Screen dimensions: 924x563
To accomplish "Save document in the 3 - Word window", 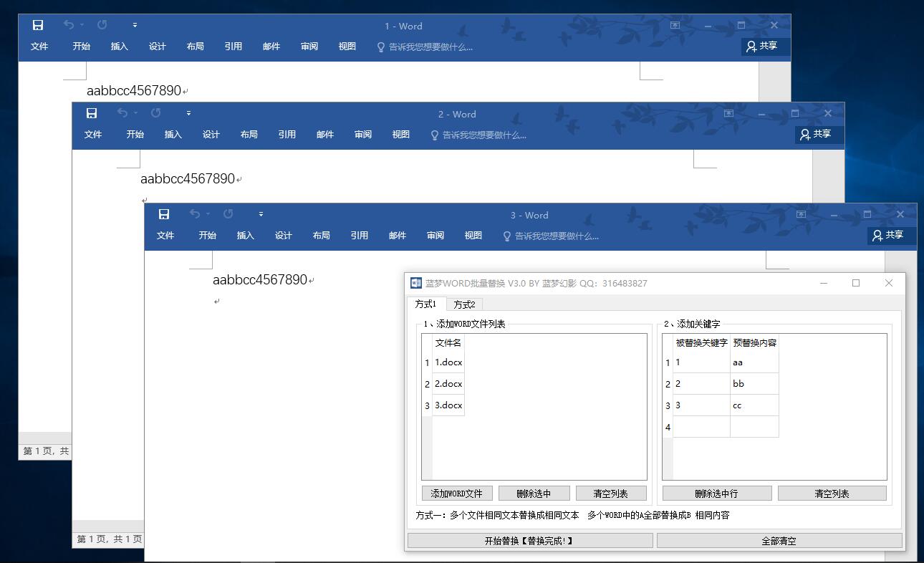I will pyautogui.click(x=164, y=214).
